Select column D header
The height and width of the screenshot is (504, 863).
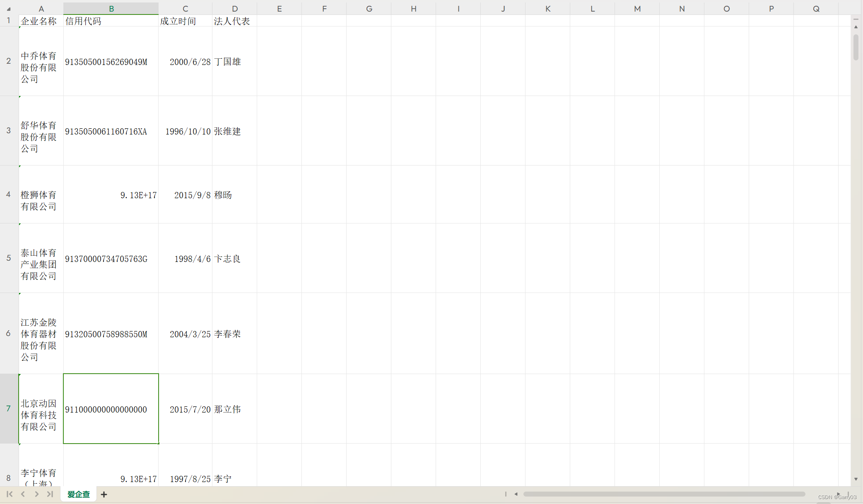coord(234,9)
